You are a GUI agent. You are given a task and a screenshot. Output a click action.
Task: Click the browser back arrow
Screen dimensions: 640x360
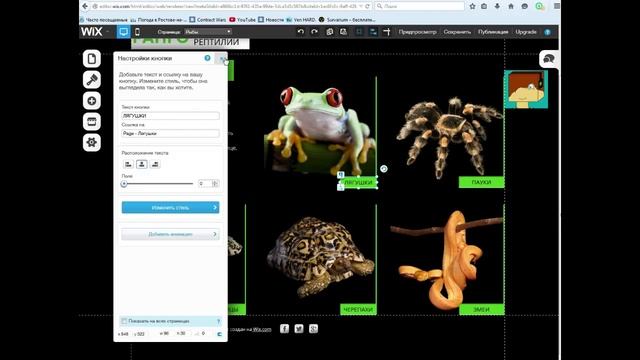click(x=85, y=6)
